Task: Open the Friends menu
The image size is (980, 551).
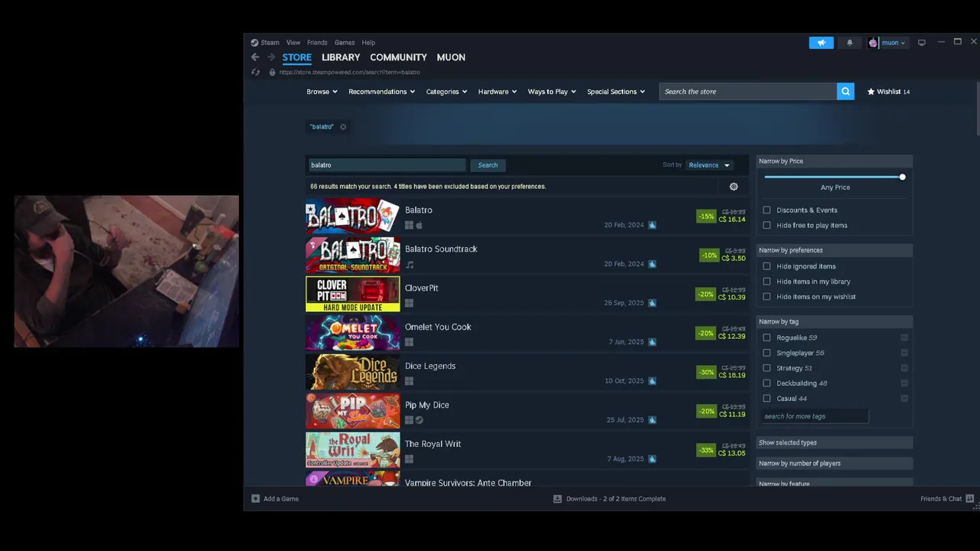Action: point(317,43)
